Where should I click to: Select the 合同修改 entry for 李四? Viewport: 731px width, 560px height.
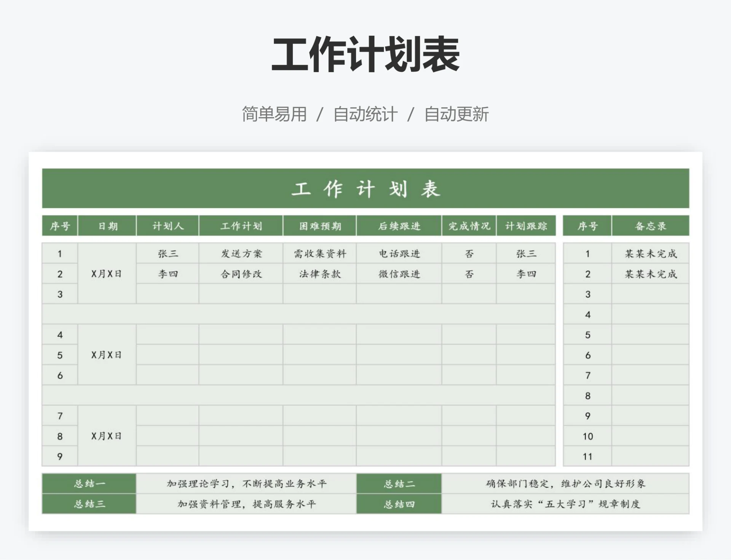tap(240, 273)
